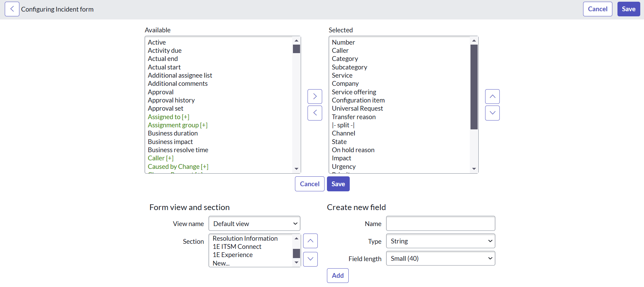644x287 pixels.
Task: Click the left arrow to remove a field
Action: pos(315,113)
